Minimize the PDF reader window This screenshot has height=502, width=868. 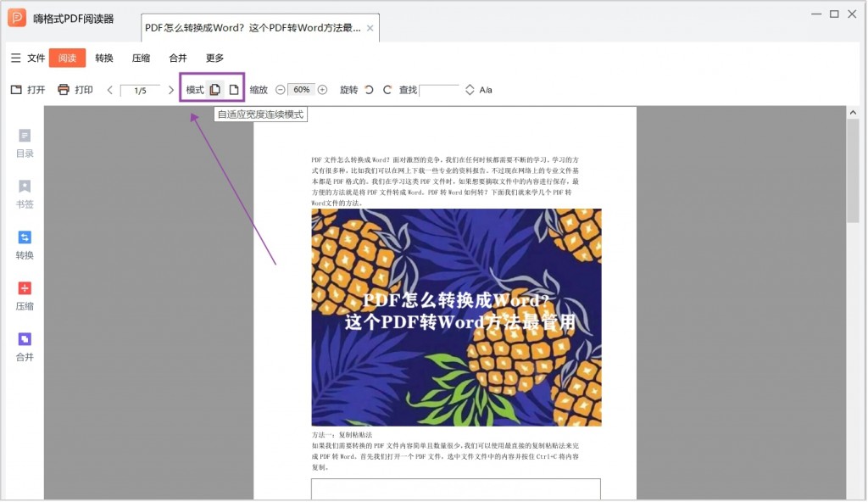[x=816, y=14]
